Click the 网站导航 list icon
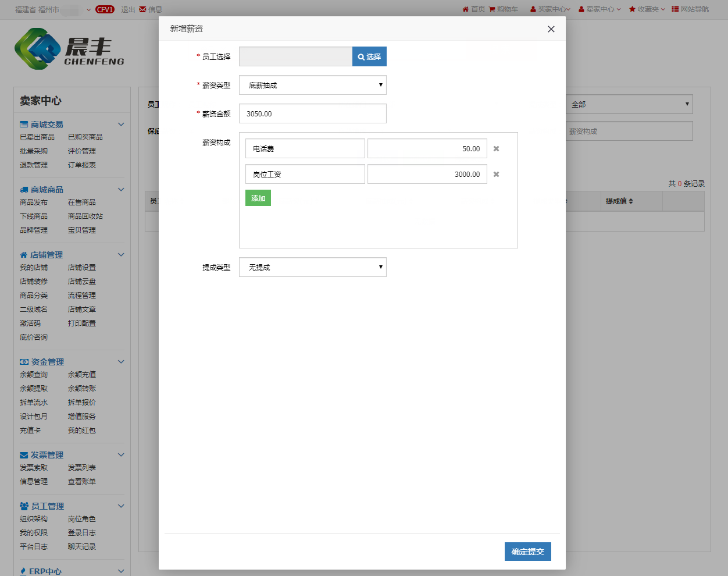This screenshot has width=728, height=576. click(x=675, y=9)
